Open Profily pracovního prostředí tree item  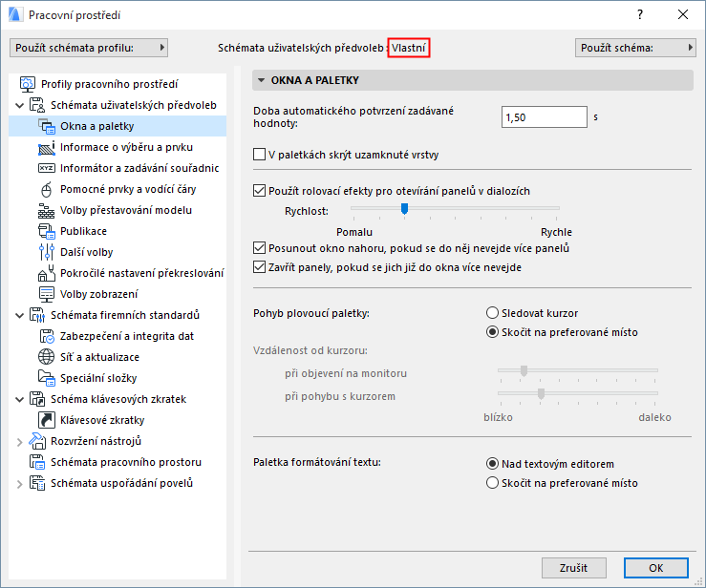[109, 84]
